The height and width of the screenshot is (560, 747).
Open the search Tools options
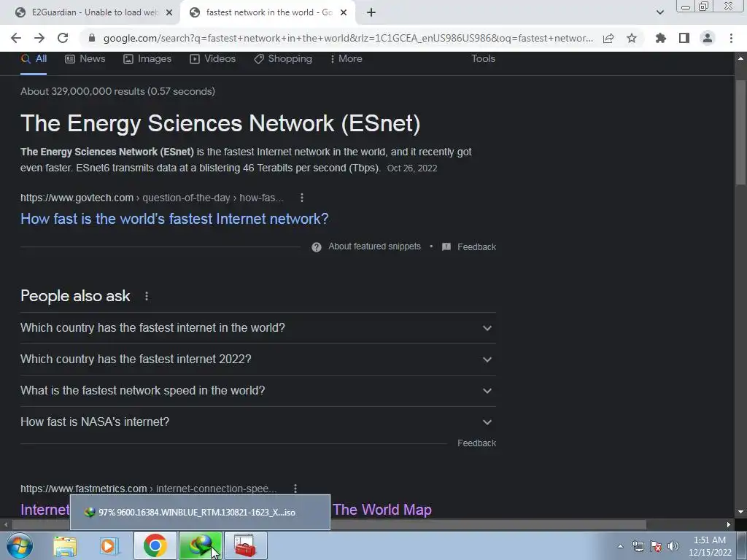tap(483, 58)
